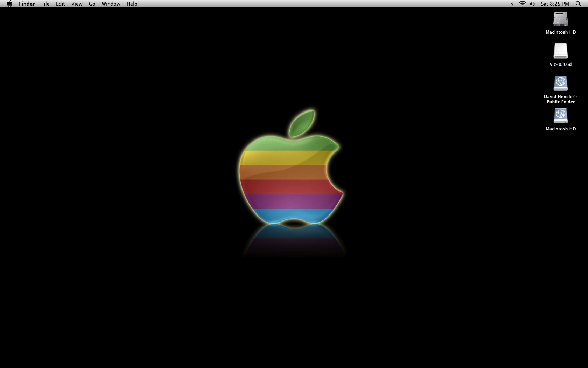The width and height of the screenshot is (588, 368).
Task: Select David Hensler's Public Folder network icon
Action: pyautogui.click(x=560, y=83)
